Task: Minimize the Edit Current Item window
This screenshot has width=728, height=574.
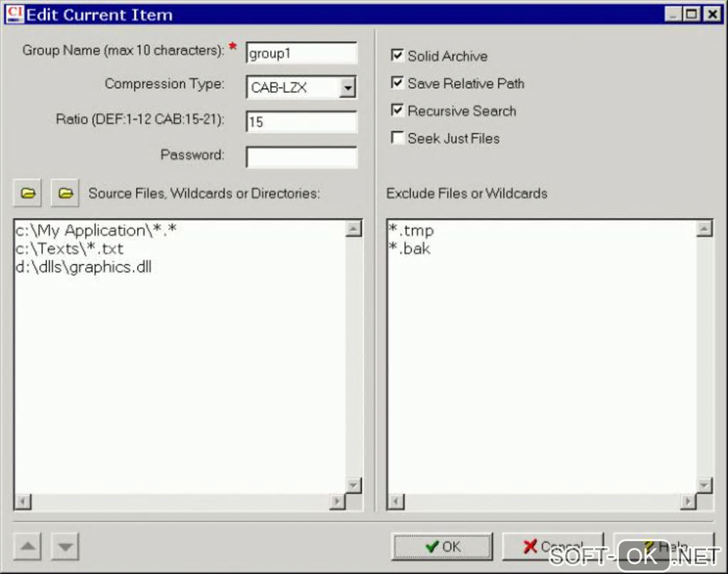Action: pos(673,14)
